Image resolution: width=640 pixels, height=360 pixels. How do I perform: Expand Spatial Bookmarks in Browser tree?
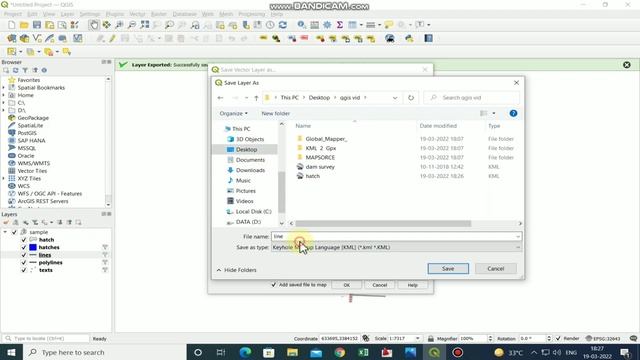coord(4,88)
